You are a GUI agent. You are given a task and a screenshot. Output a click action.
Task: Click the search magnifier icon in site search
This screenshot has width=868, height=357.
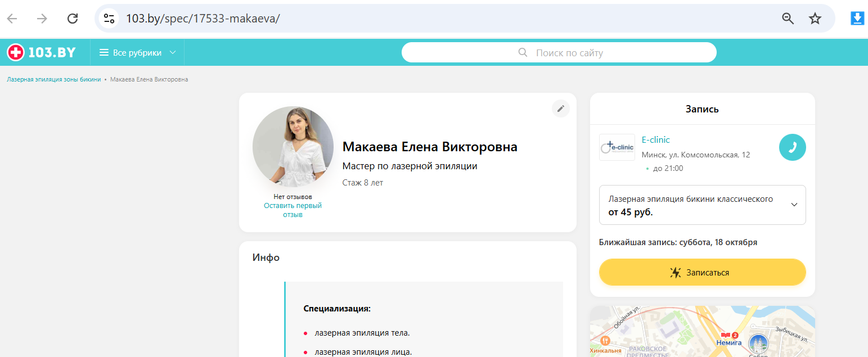523,53
